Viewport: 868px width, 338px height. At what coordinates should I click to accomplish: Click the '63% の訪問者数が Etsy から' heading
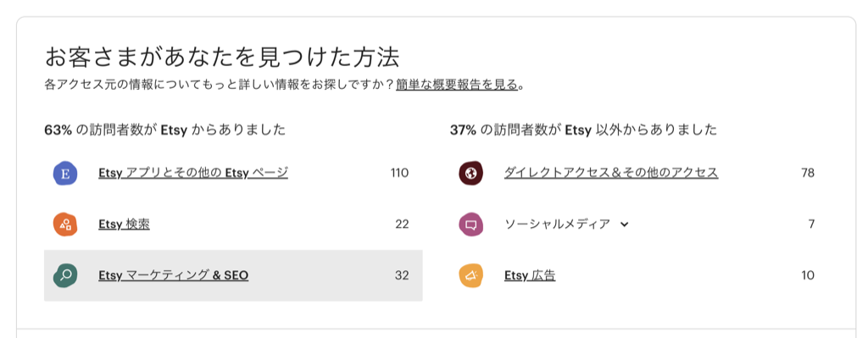point(165,130)
